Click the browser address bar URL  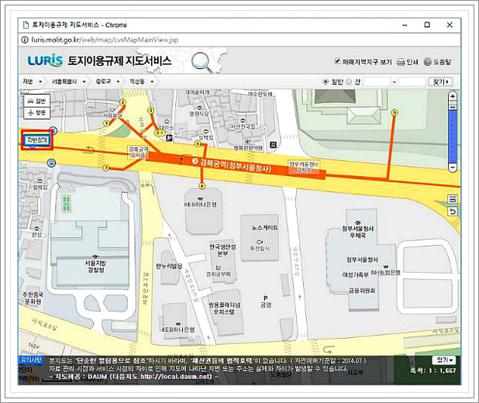[105, 40]
